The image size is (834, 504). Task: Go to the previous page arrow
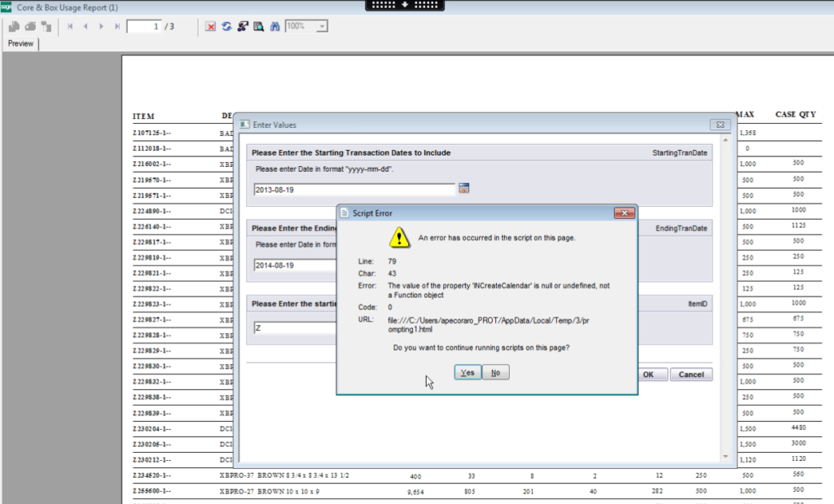point(86,26)
